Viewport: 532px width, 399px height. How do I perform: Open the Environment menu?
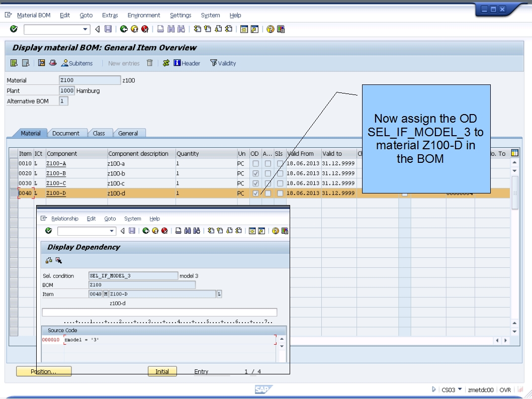pyautogui.click(x=144, y=15)
